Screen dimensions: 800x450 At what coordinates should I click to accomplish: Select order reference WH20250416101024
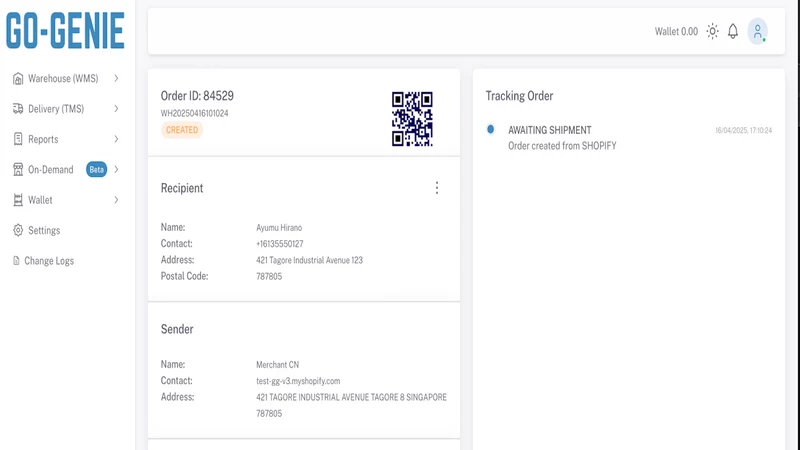[x=194, y=113]
